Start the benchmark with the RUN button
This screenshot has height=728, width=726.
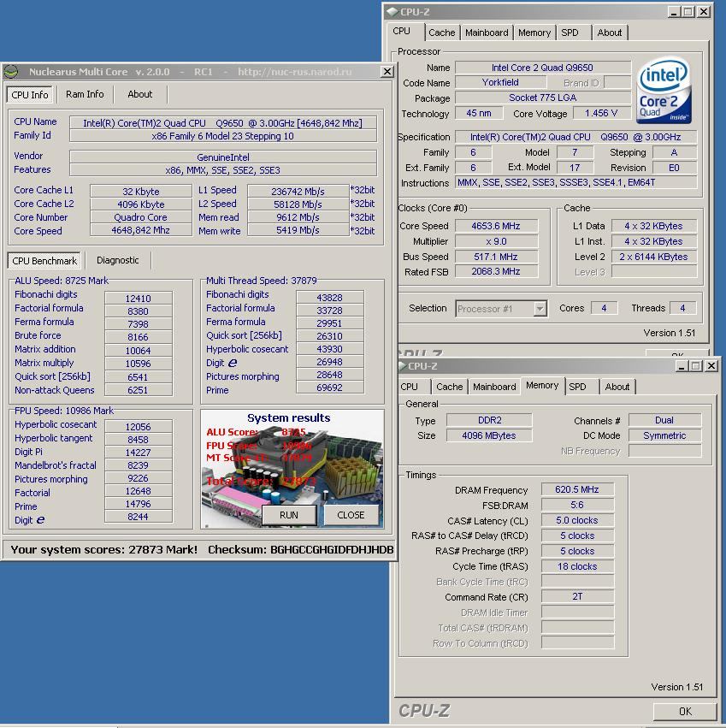289,515
